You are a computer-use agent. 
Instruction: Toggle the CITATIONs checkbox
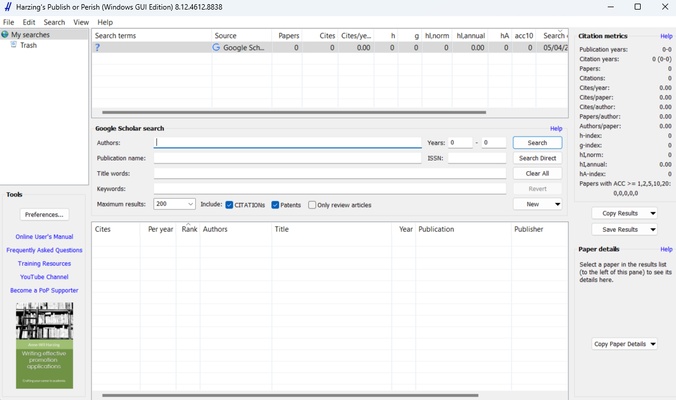(229, 205)
